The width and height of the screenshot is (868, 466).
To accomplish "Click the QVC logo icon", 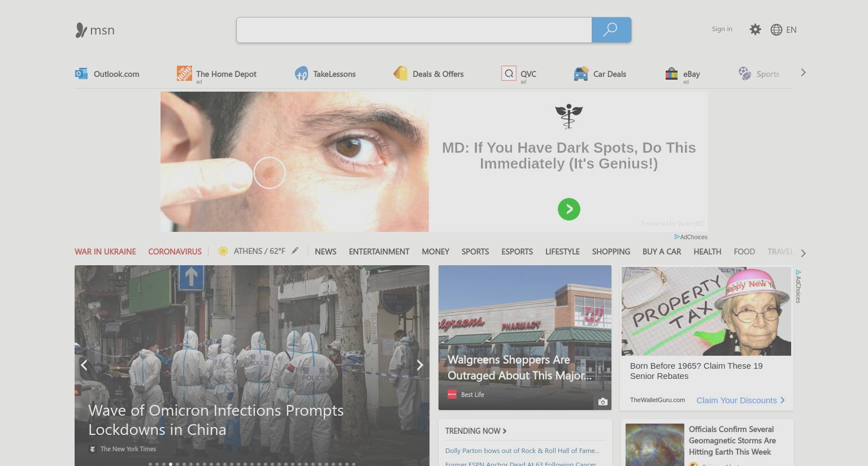I will [509, 73].
